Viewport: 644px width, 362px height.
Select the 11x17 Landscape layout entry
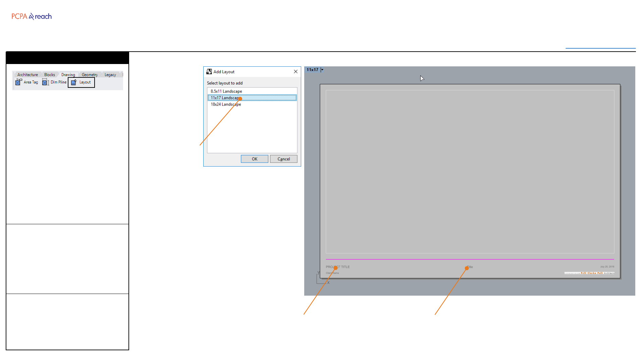point(224,98)
